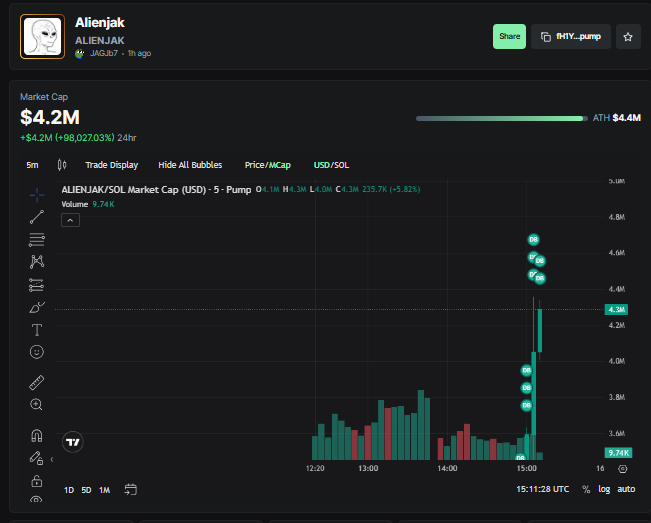Switch the USD/SOL currency toggle
Image resolution: width=651 pixels, height=523 pixels.
tap(331, 165)
